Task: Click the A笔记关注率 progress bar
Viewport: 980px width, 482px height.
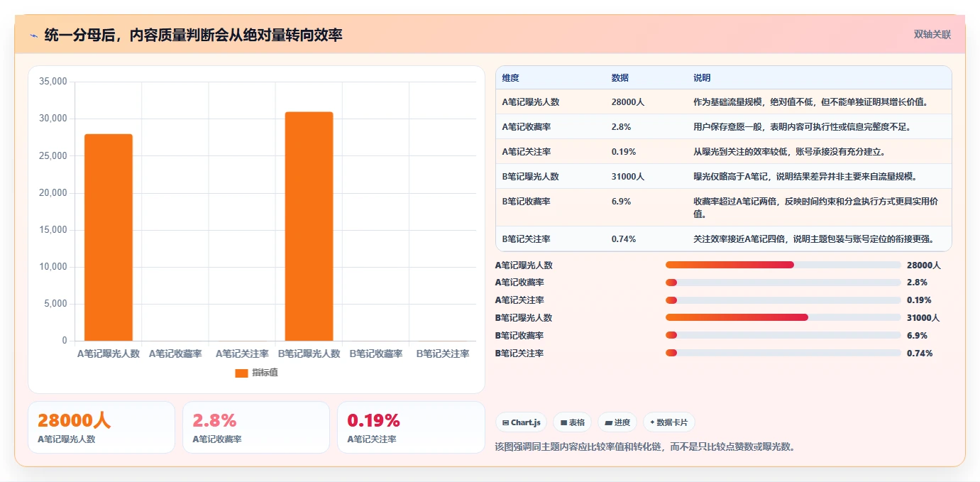Action: click(x=783, y=300)
